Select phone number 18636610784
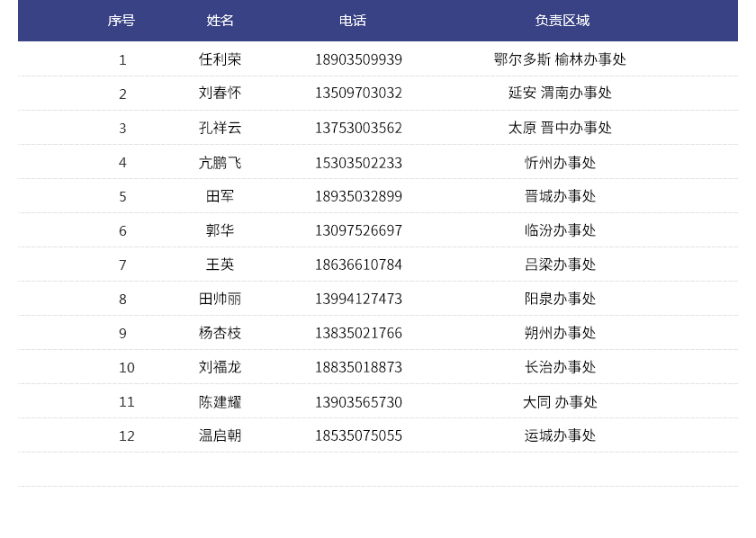The width and height of the screenshot is (756, 538). click(358, 265)
